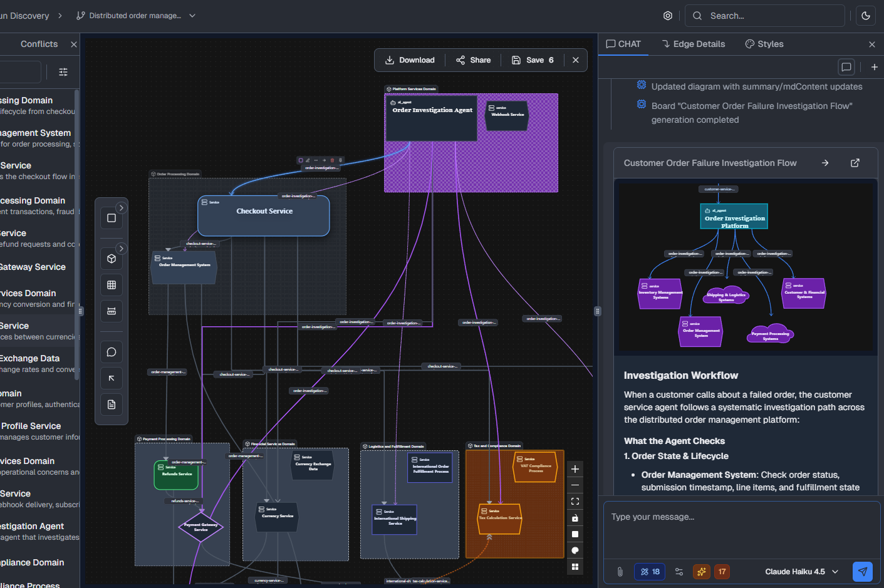Activate the selection arrow tool

click(x=112, y=378)
